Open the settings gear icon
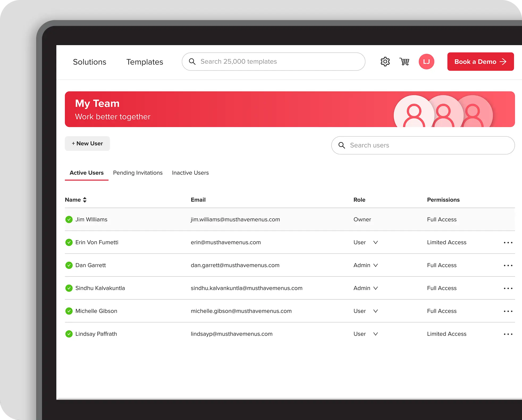This screenshot has width=522, height=420. tap(385, 61)
